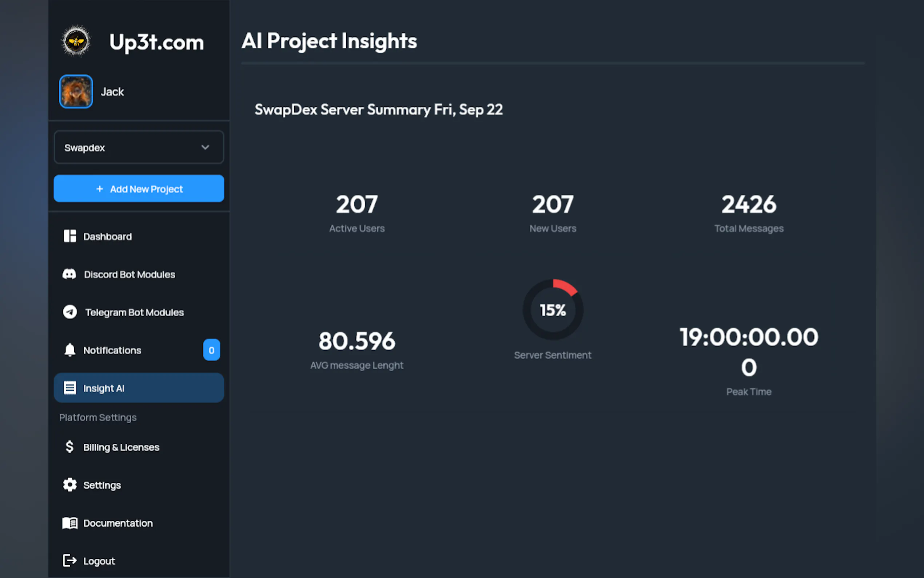The height and width of the screenshot is (578, 924).
Task: Click the Up3t.com bee logo
Action: coord(76,41)
